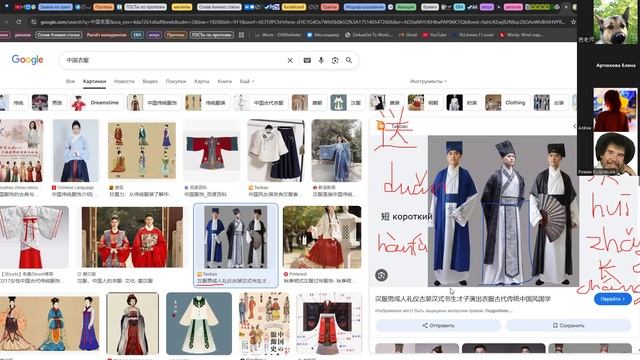Screen dimensions: 640x360
Task: Open the red wedding couple hanfu thumbnail
Action: (132, 238)
